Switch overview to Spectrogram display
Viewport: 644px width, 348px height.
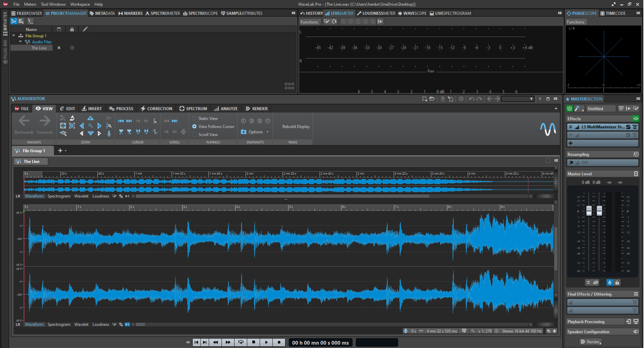(x=59, y=196)
